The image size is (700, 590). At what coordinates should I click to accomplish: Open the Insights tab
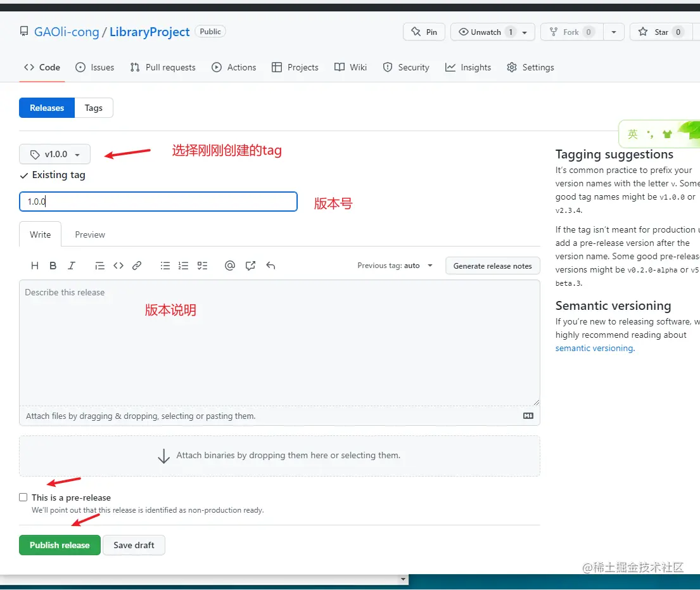click(468, 67)
